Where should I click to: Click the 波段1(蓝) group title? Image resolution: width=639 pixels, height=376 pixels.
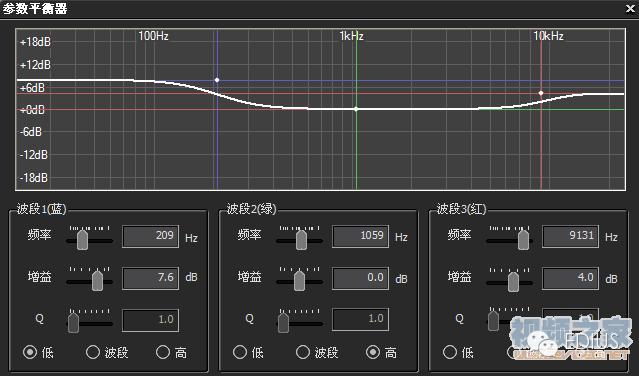coord(42,209)
